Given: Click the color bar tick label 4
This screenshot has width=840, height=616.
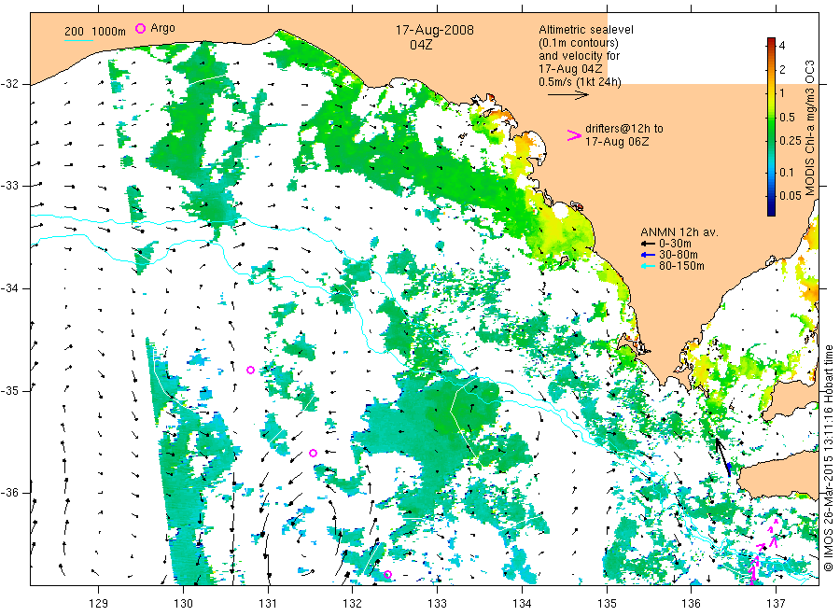Looking at the screenshot, I should pos(782,46).
